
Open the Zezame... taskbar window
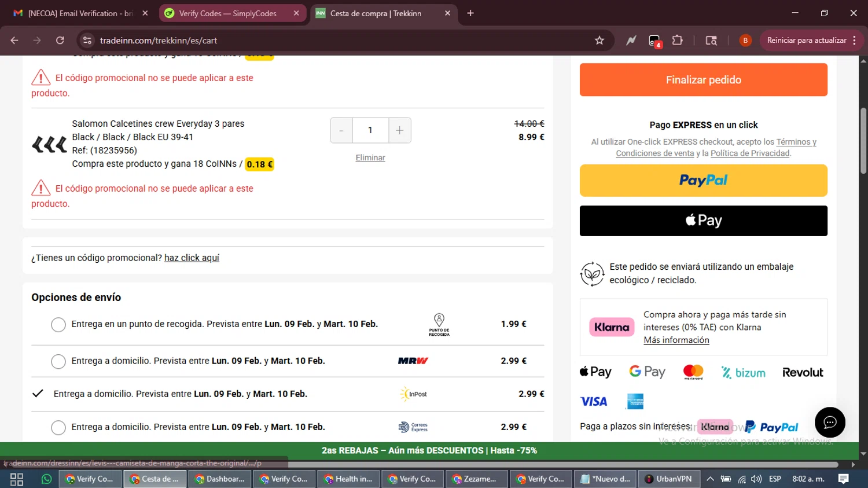click(477, 479)
